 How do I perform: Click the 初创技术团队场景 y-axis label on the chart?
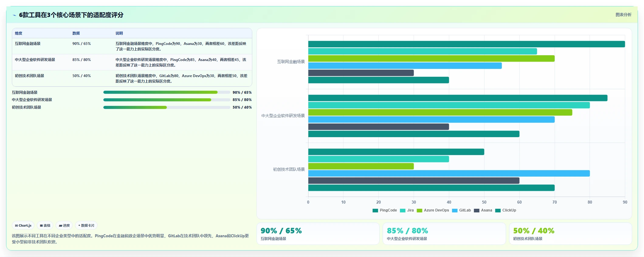tap(289, 169)
